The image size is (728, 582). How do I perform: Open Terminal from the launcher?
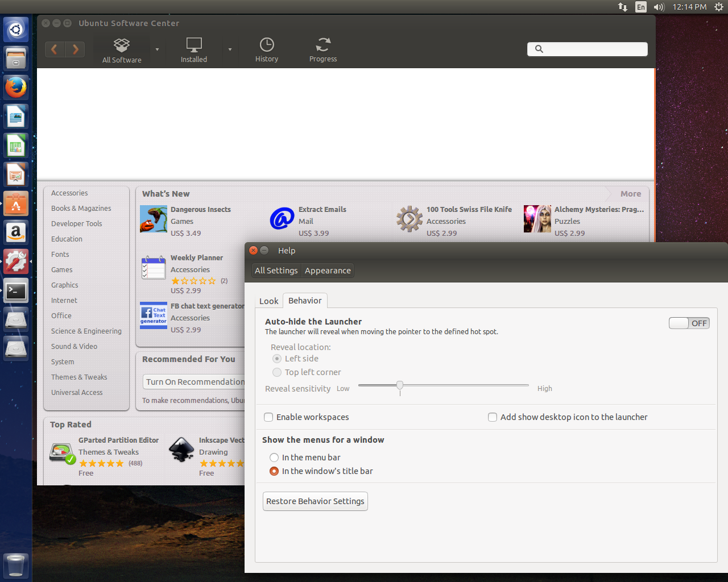[16, 291]
